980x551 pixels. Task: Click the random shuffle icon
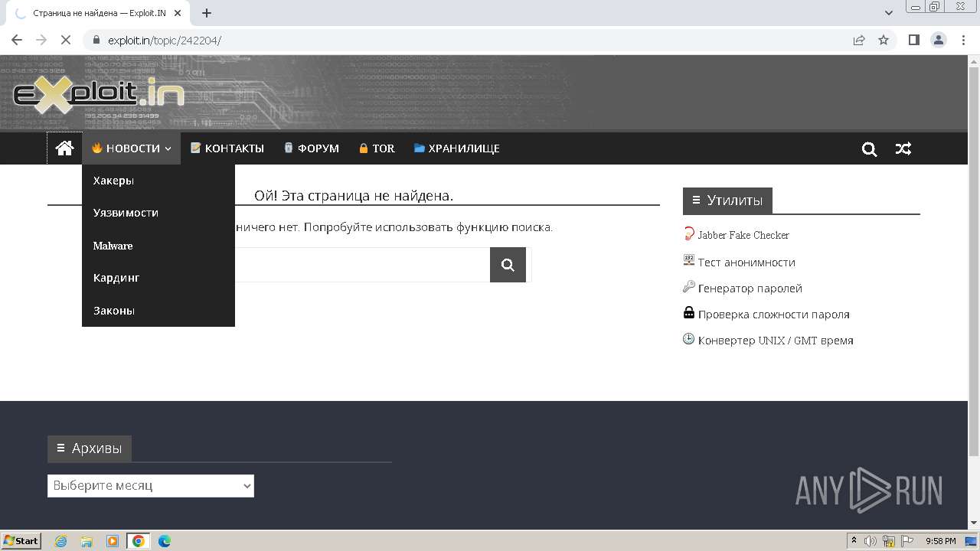(903, 149)
